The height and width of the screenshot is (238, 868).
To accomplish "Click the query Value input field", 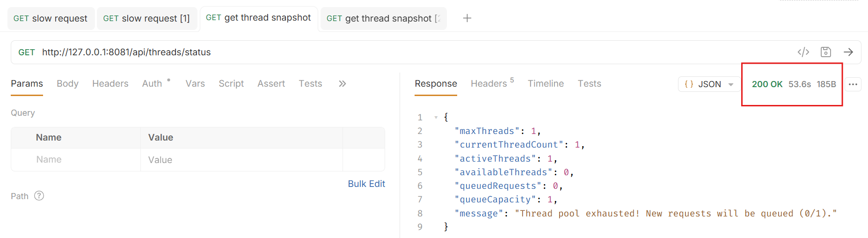I will click(241, 160).
